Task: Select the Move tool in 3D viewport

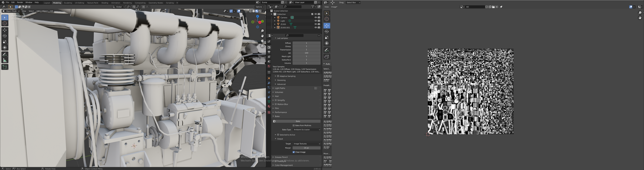Action: 5,30
